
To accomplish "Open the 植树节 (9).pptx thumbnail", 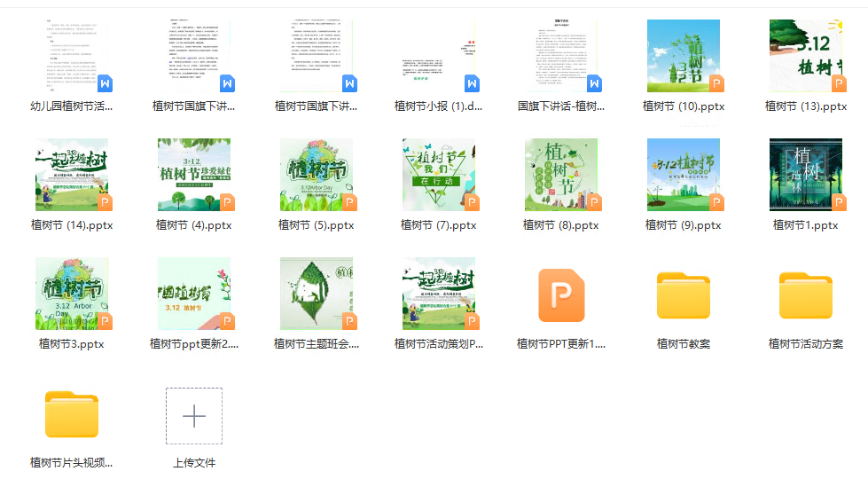I will tap(683, 175).
